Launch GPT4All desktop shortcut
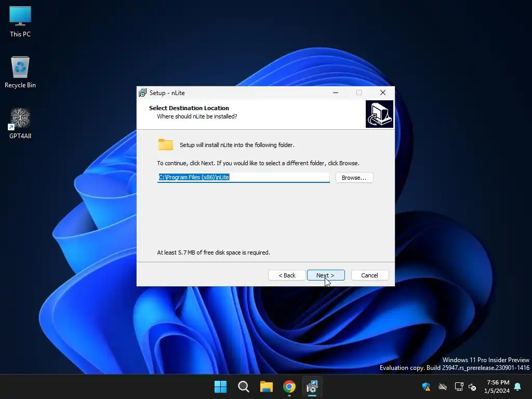Screen dimensions: 532x399 click(x=20, y=123)
